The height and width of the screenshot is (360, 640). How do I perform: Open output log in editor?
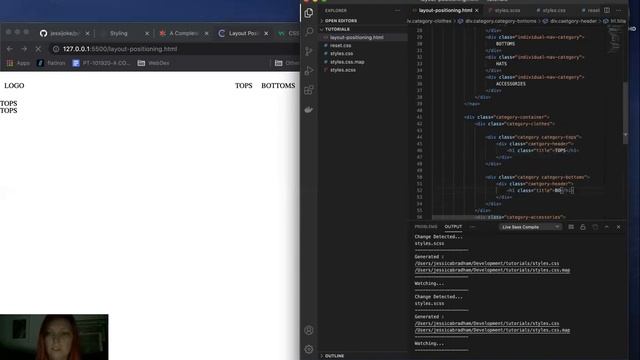595,227
